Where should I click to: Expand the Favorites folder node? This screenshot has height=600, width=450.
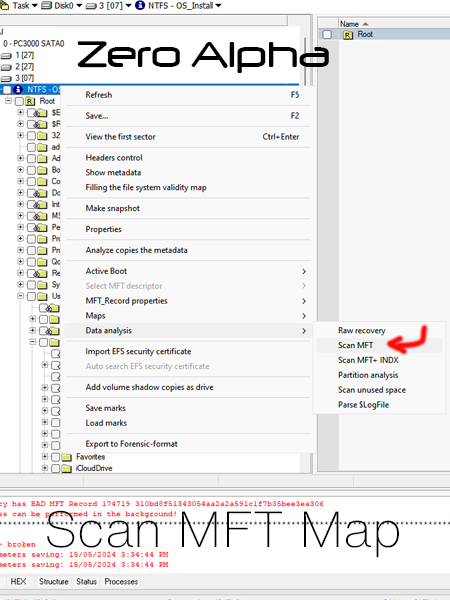[x=45, y=457]
